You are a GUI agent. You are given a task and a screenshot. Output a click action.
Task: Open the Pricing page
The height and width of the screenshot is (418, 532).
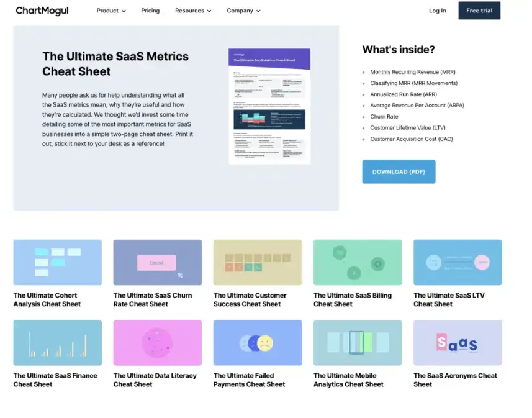150,11
